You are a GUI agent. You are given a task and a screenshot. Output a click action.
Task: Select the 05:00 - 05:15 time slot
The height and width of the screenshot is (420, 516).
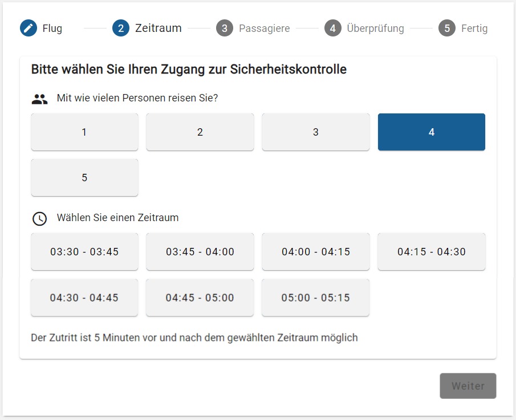[316, 297]
